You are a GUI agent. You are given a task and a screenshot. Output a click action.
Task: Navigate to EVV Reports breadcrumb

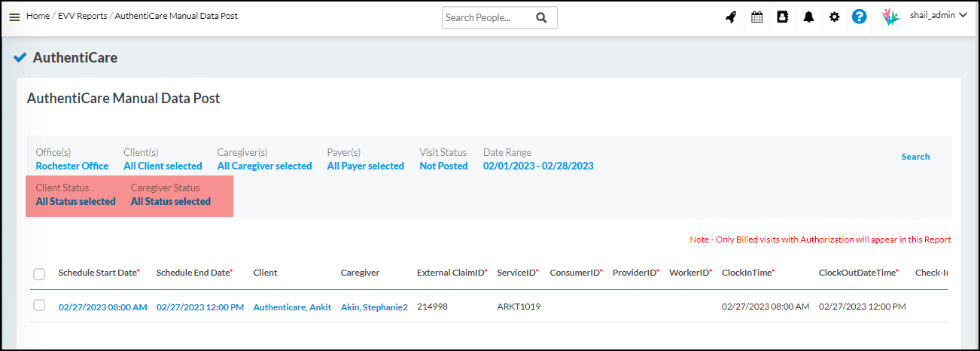tap(82, 16)
